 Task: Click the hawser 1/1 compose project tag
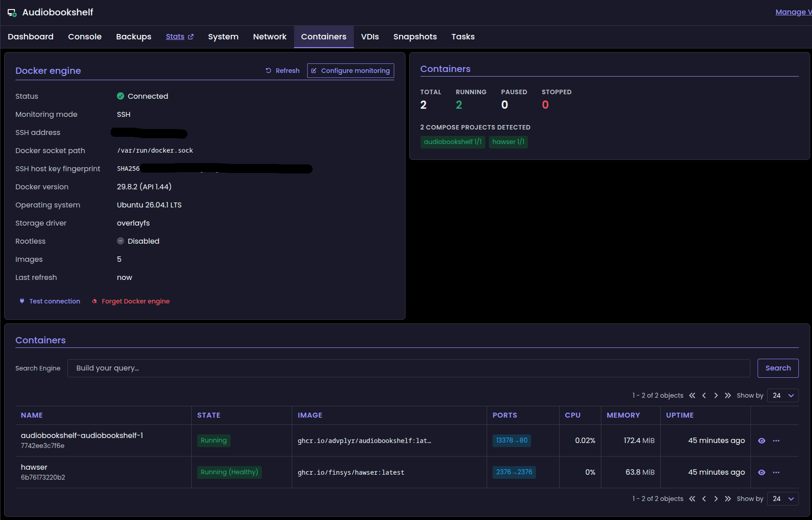tap(508, 142)
